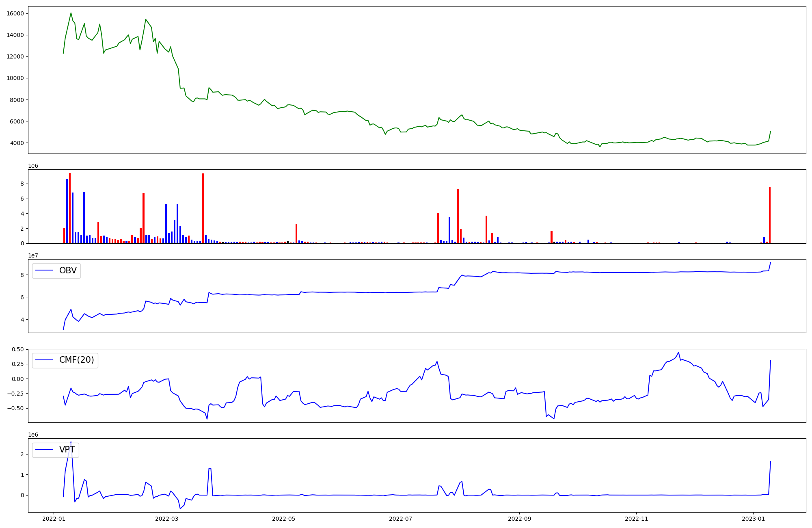This screenshot has height=528, width=812.
Task: Click the 2022-01 x-axis date label
Action: pos(54,519)
